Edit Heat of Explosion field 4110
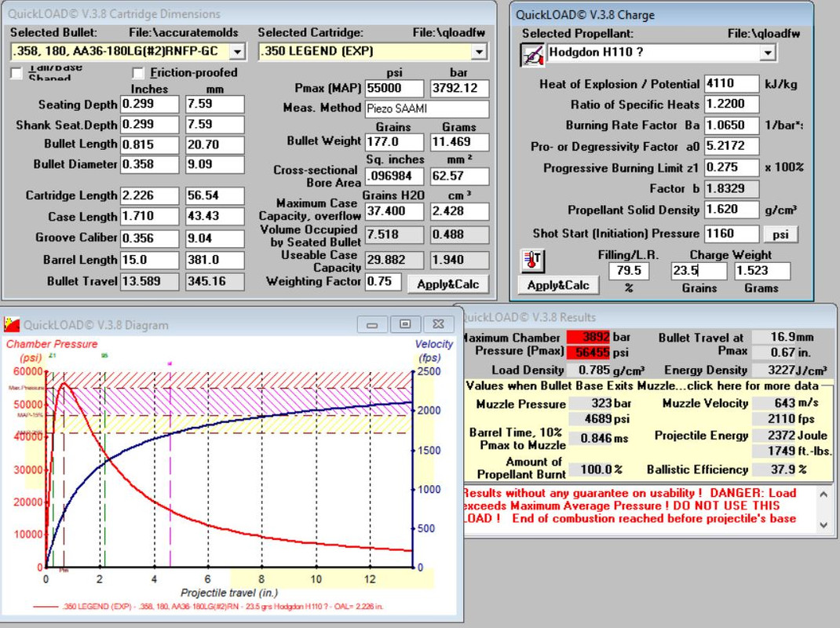 tap(732, 83)
